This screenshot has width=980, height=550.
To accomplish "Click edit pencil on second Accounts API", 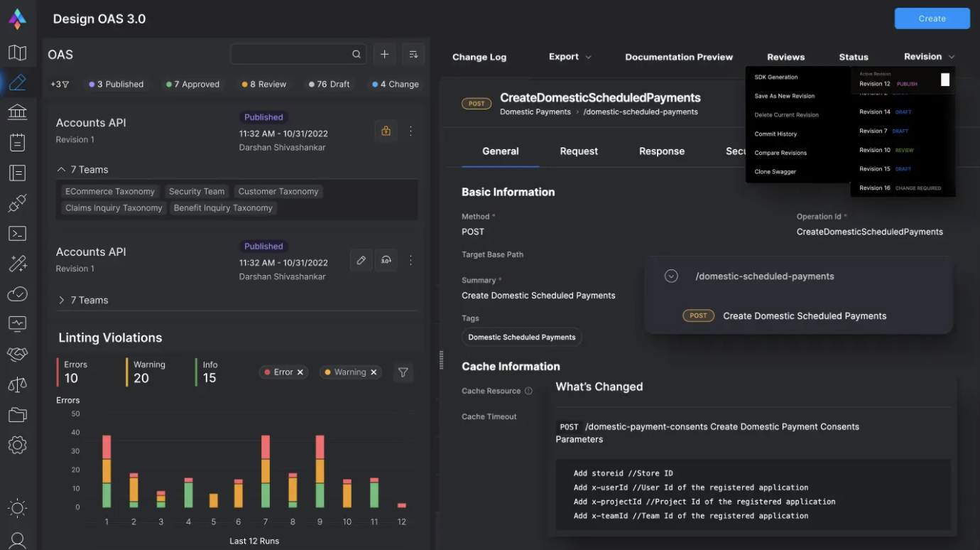I will [361, 260].
